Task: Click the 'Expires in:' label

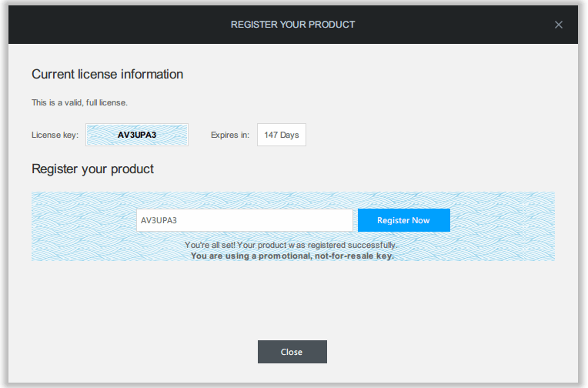Action: click(x=230, y=135)
